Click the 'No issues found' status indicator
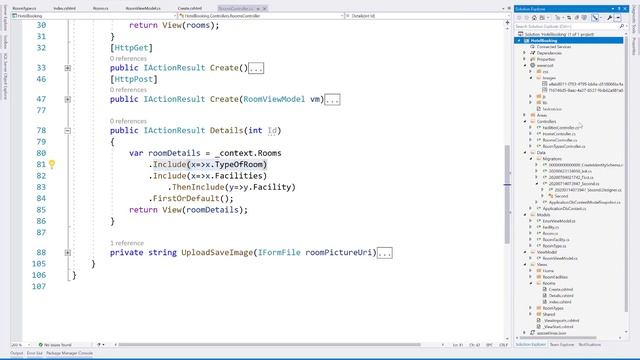Image resolution: width=640 pixels, height=360 pixels. point(55,344)
